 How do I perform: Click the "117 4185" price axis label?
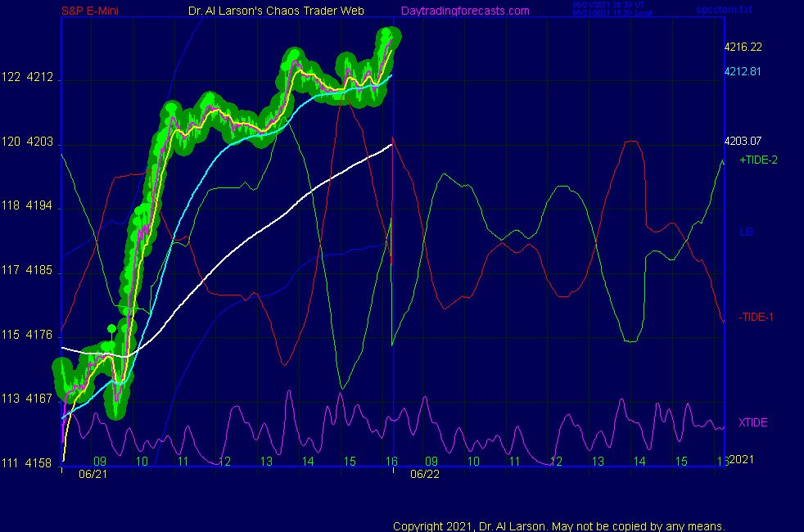pos(27,270)
